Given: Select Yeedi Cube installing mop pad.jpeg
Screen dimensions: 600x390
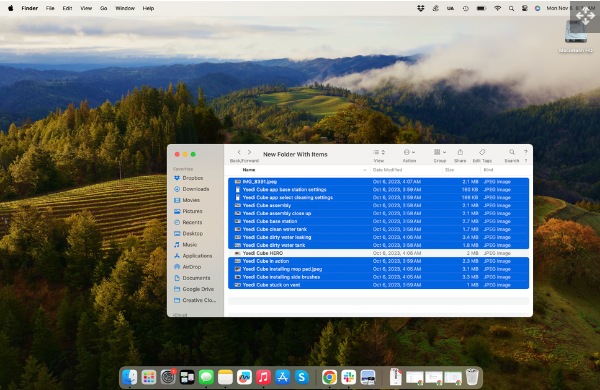Looking at the screenshot, I should (x=378, y=269).
